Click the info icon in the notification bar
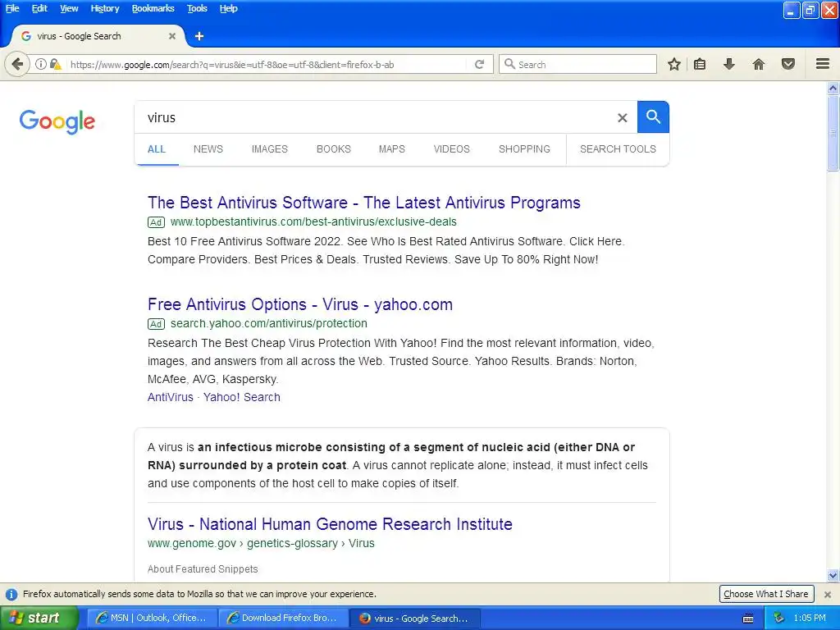 pos(11,594)
